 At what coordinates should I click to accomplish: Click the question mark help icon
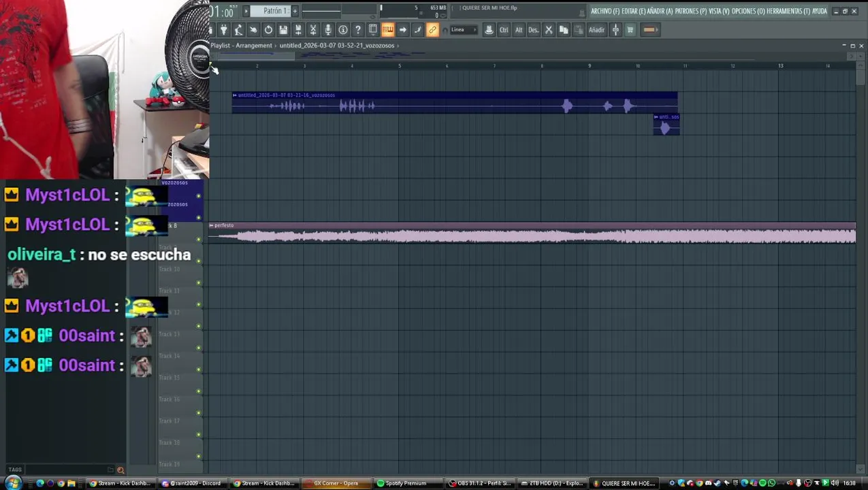pos(358,30)
